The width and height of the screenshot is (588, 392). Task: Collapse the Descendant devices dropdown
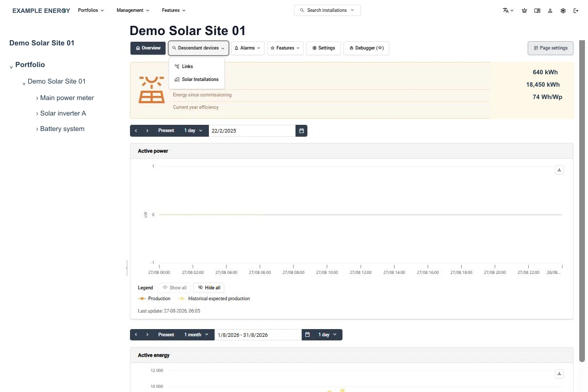click(x=199, y=48)
